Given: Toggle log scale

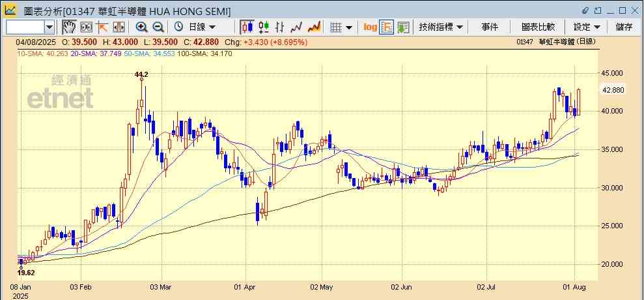Looking at the screenshot, I should pos(370,27).
